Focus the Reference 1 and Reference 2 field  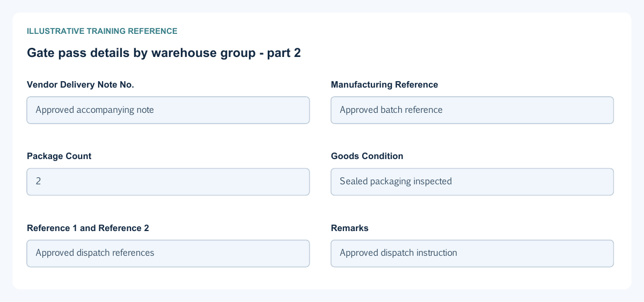click(x=168, y=253)
